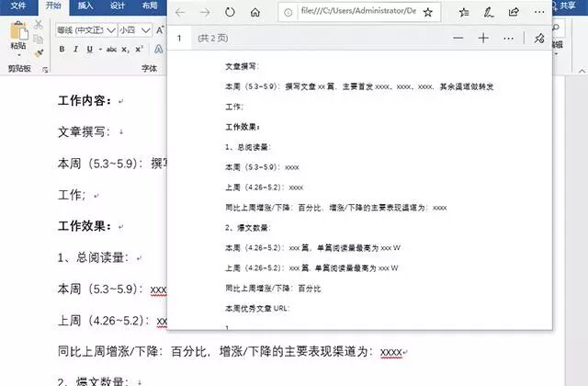Toggle Italic formatting in Word

click(x=75, y=49)
